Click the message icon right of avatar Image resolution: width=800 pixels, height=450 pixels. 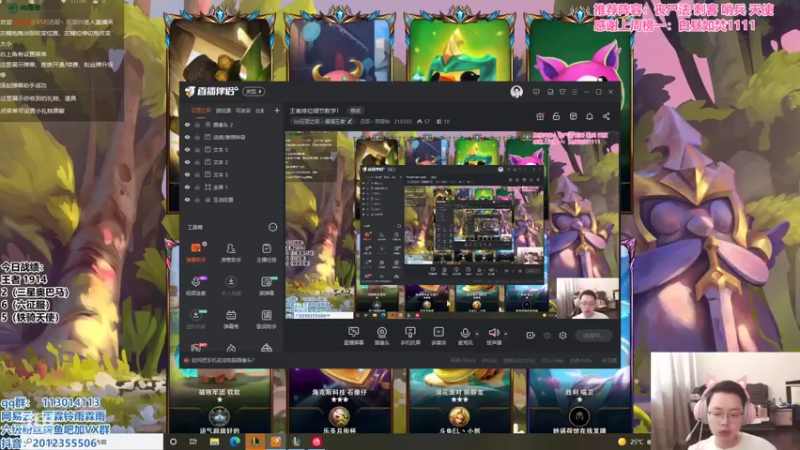click(x=536, y=92)
